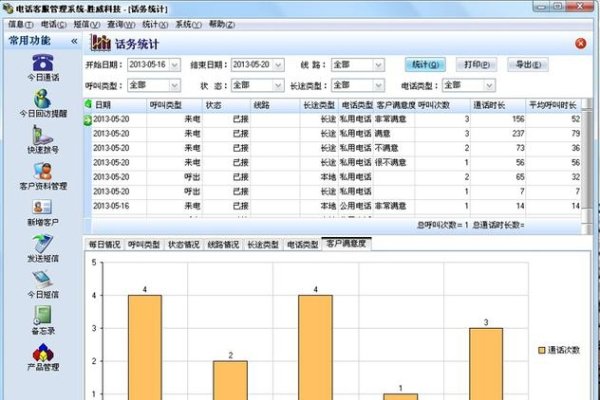This screenshot has height=400, width=600.
Task: Select row with 很不满意 rating
Action: pyautogui.click(x=337, y=163)
